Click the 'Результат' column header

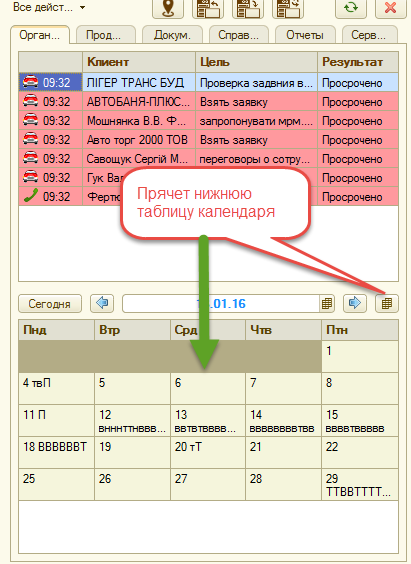pyautogui.click(x=358, y=62)
